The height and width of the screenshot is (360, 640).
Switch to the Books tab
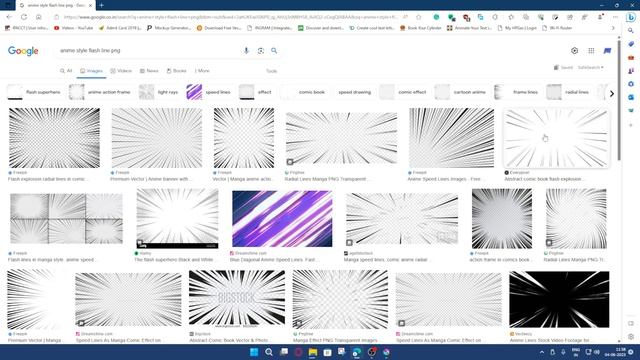pyautogui.click(x=177, y=71)
